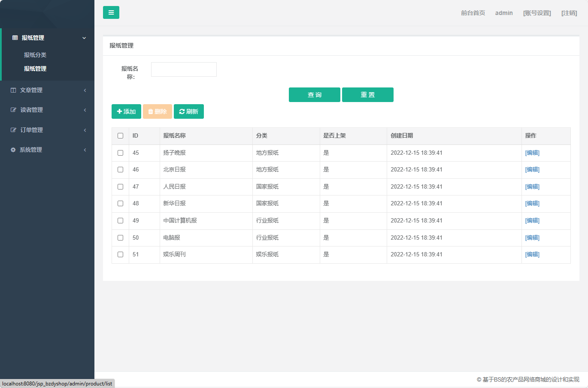Viewport: 588px width, 388px height.
Task: Click the 订单管理 sidebar icon
Action: [13, 130]
